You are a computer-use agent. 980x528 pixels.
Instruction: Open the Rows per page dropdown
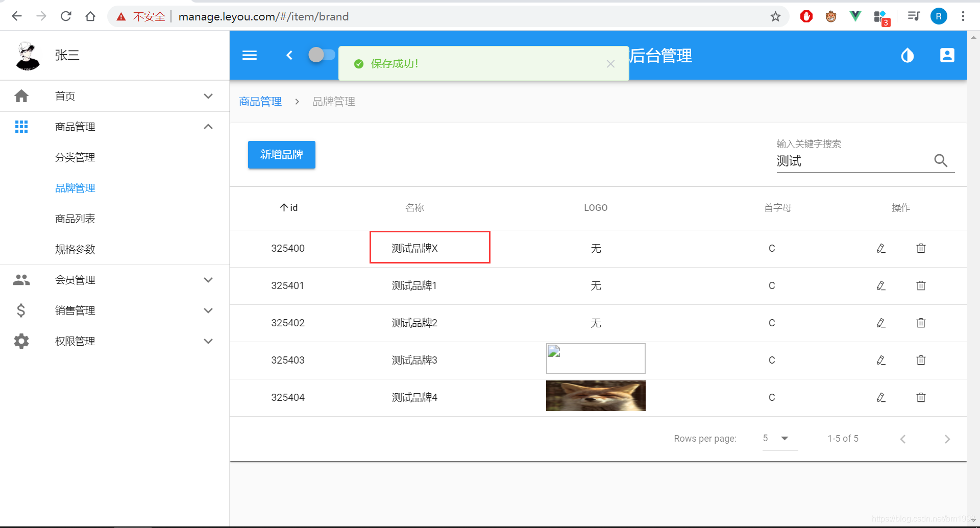779,438
